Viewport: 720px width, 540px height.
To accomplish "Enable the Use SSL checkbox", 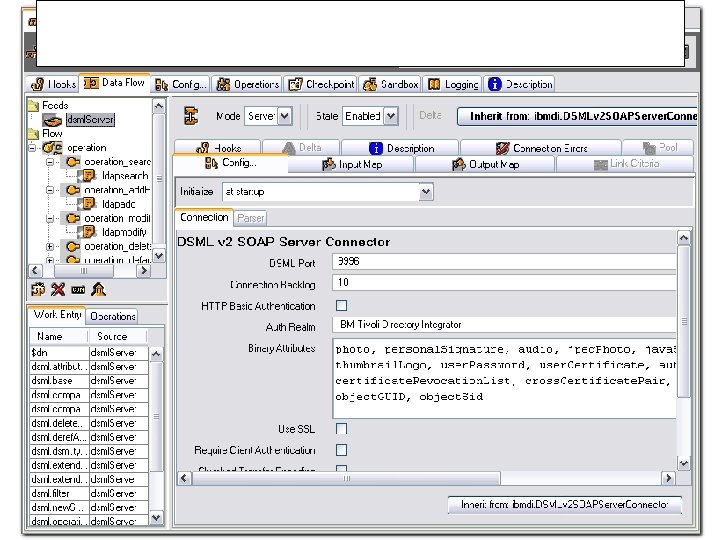I will (x=342, y=429).
